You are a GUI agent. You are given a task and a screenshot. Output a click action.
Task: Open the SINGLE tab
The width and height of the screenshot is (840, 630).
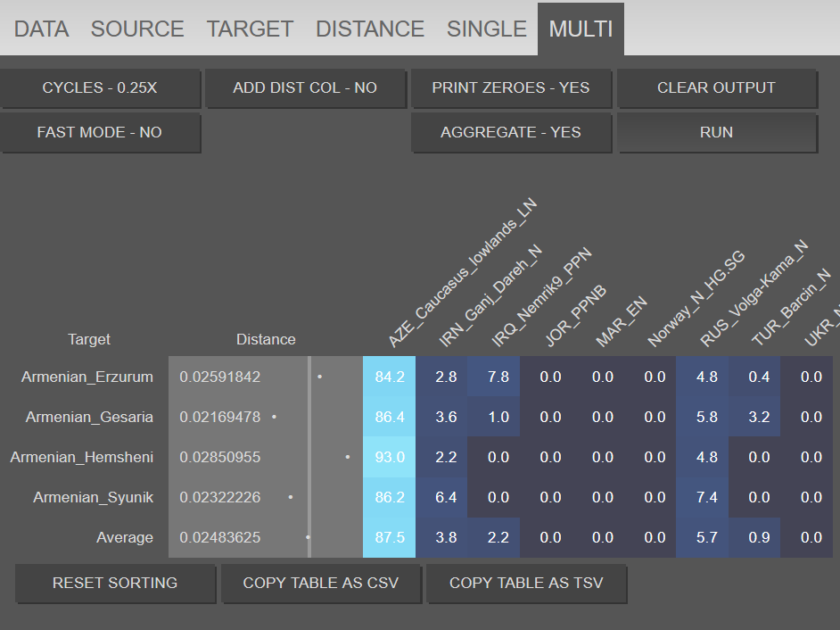coord(486,29)
